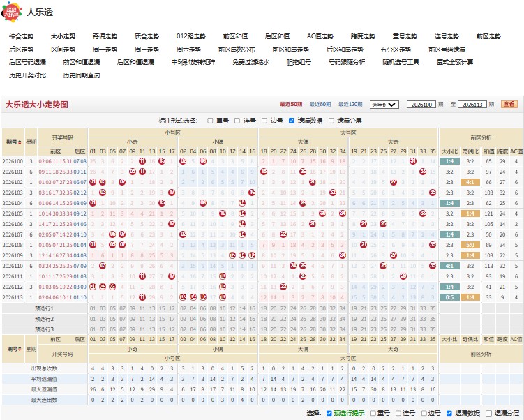Open 质合走势 chart
The height and width of the screenshot is (420, 524).
pos(147,36)
